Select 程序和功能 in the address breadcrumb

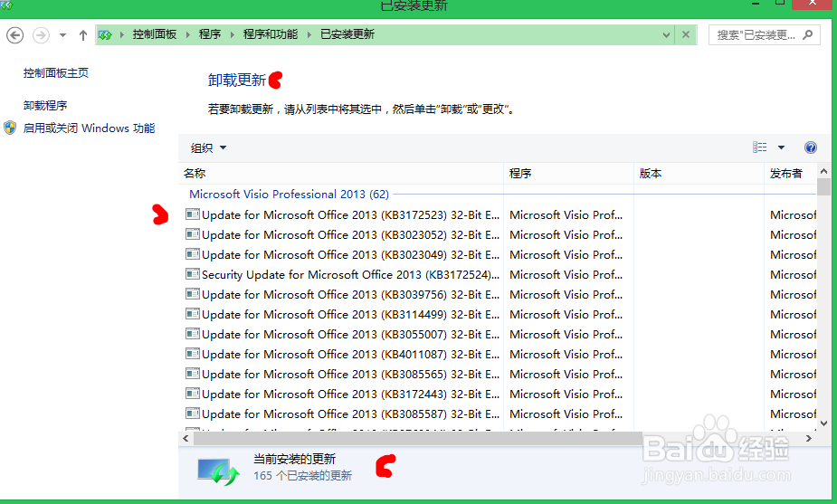point(271,34)
